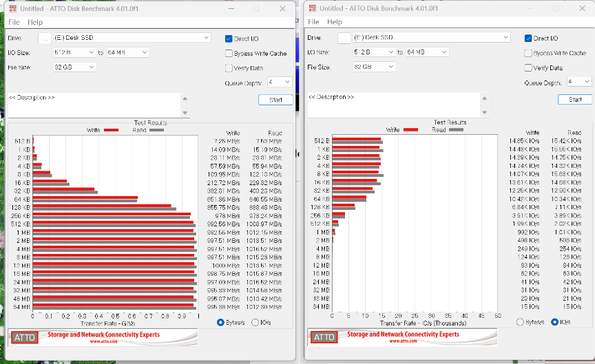This screenshot has height=364, width=595.
Task: Expand I/O Size minimum 512 B dropdown, right window
Action: [x=374, y=52]
